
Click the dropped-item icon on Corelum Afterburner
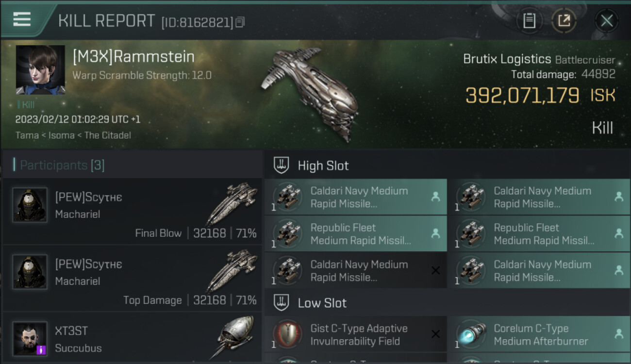click(618, 334)
